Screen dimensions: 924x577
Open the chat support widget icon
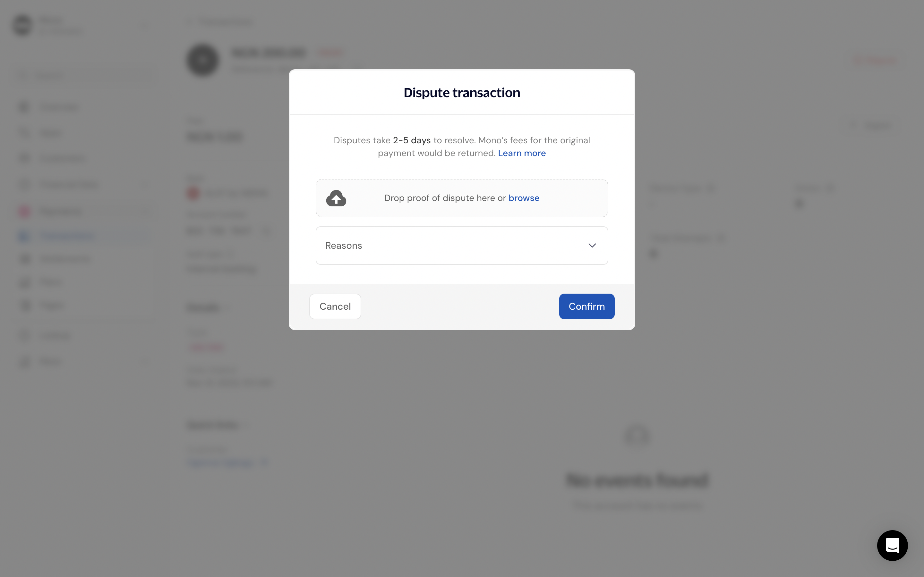892,545
